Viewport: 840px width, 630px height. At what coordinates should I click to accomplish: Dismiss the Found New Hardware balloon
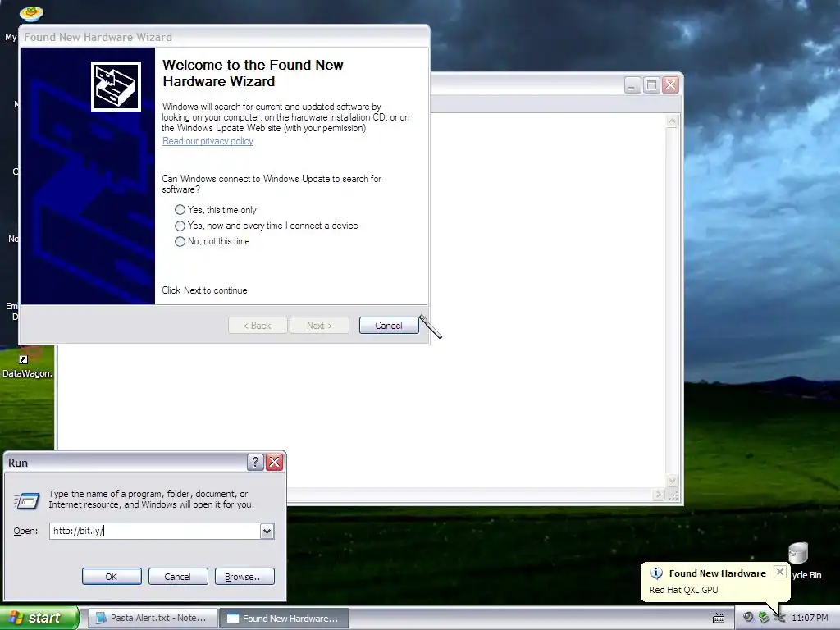(x=780, y=572)
